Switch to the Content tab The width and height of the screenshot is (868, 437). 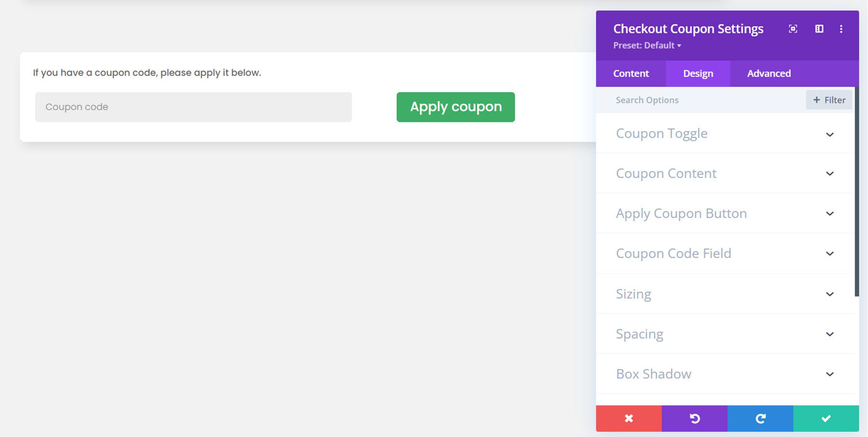tap(630, 73)
